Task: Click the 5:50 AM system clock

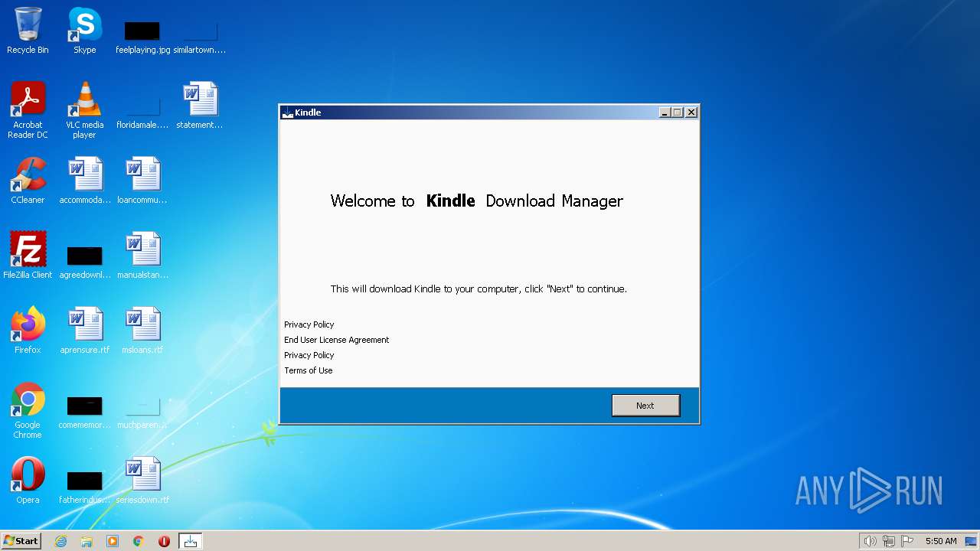Action: click(941, 541)
